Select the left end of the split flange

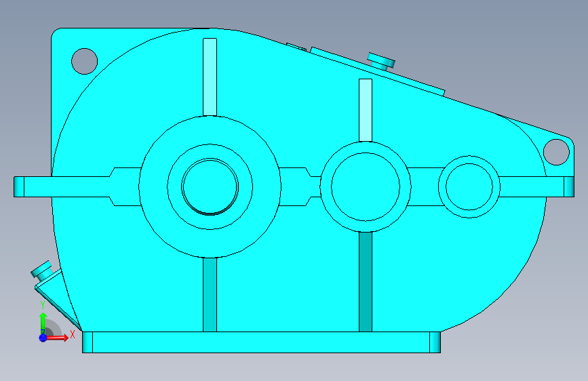click(19, 186)
